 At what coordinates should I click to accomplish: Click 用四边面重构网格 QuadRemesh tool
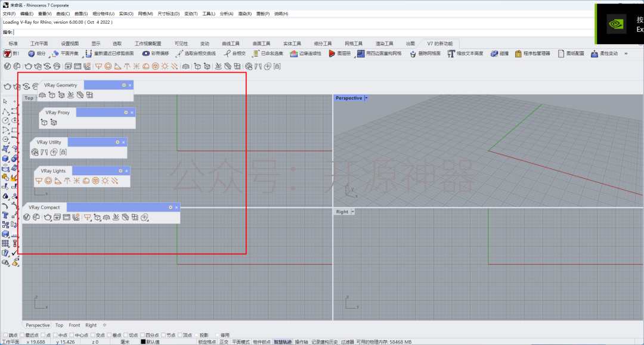click(379, 54)
